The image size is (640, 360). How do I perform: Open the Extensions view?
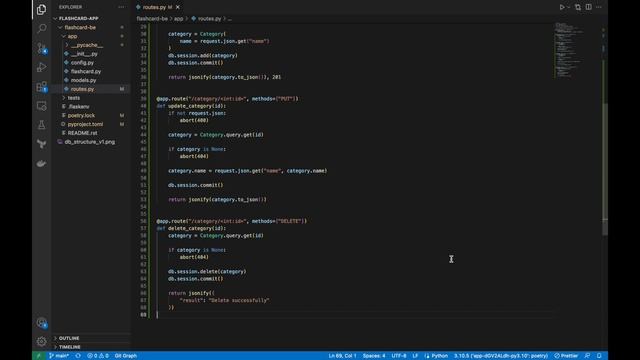[41, 87]
